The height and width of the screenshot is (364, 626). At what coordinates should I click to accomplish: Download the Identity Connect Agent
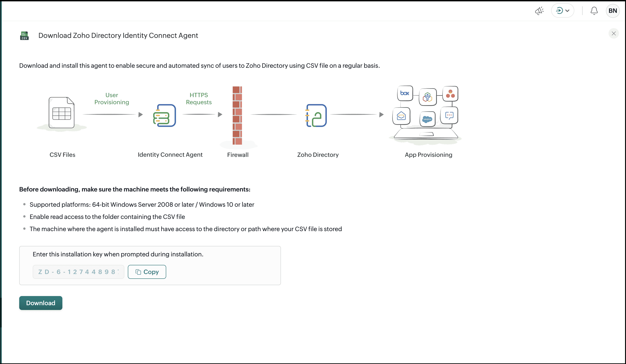[x=41, y=303]
